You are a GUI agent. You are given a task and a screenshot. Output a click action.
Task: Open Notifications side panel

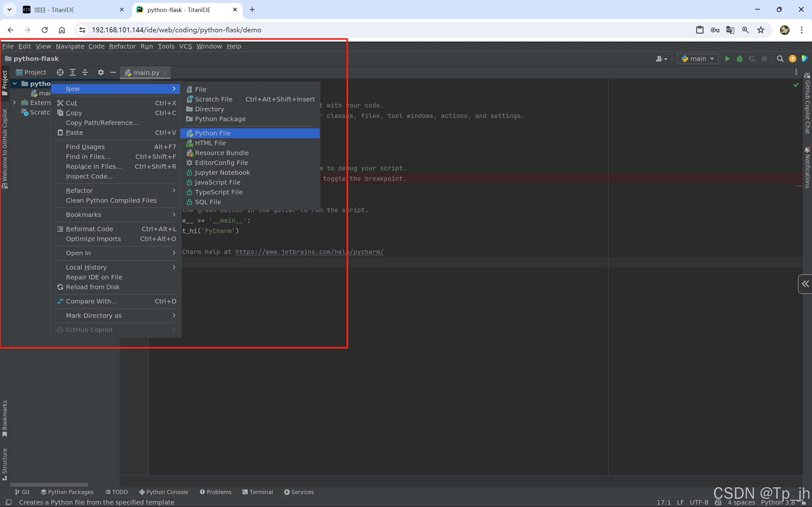807,167
